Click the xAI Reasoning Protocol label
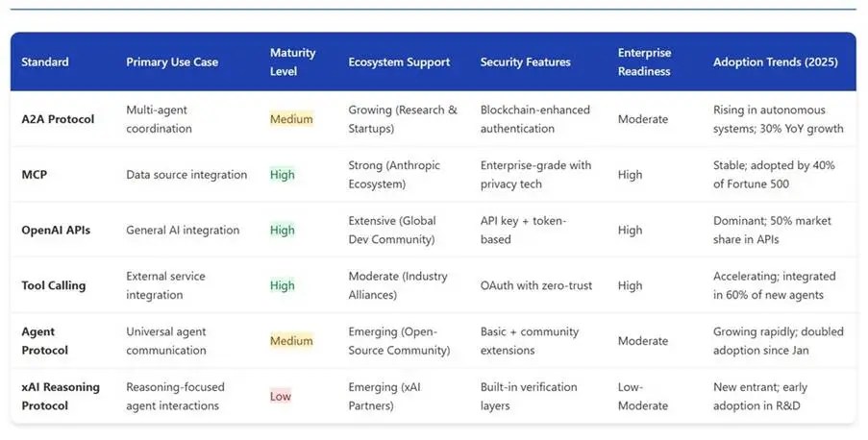Viewport: 868px width, 440px height. click(x=62, y=396)
